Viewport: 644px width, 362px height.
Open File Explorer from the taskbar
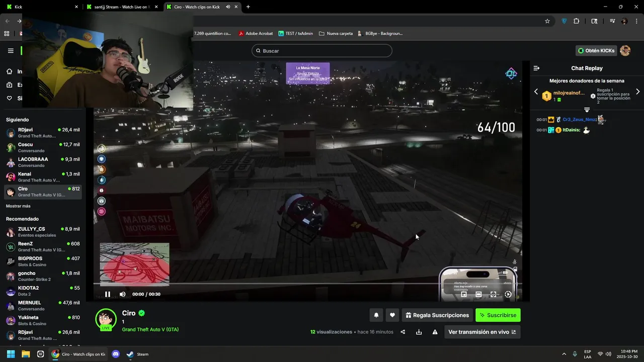tap(26, 354)
